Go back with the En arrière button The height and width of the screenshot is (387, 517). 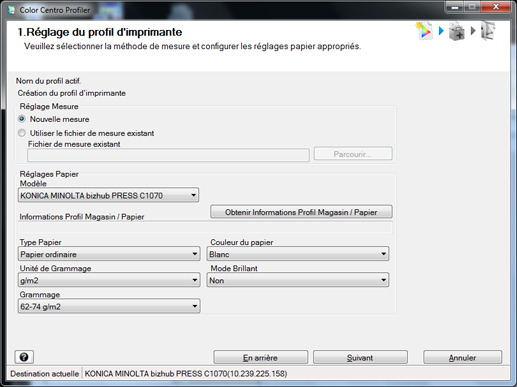click(x=260, y=357)
